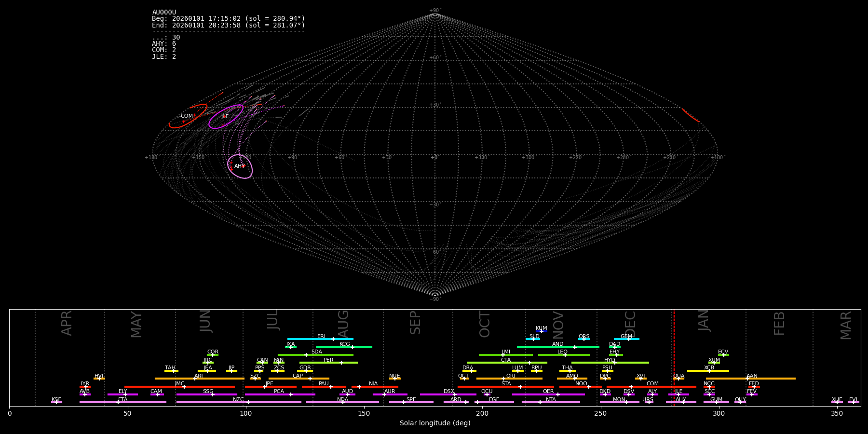Click the Beg: 20260101 17:15:02 line

(229, 19)
